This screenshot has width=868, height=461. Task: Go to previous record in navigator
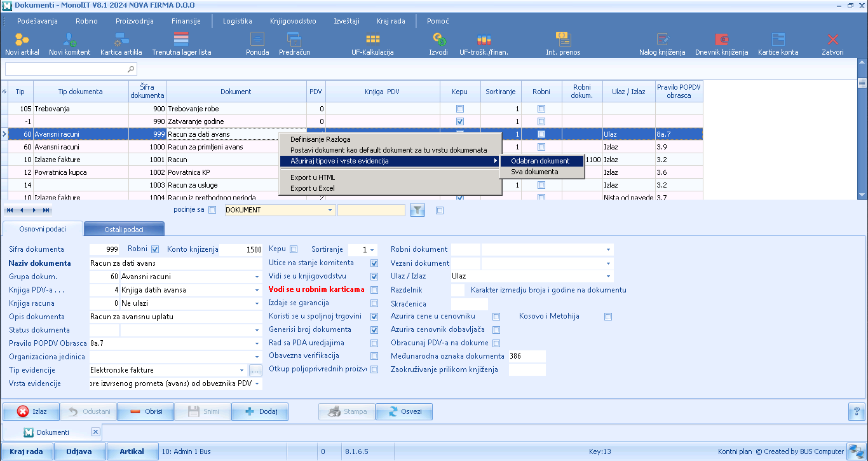click(22, 210)
